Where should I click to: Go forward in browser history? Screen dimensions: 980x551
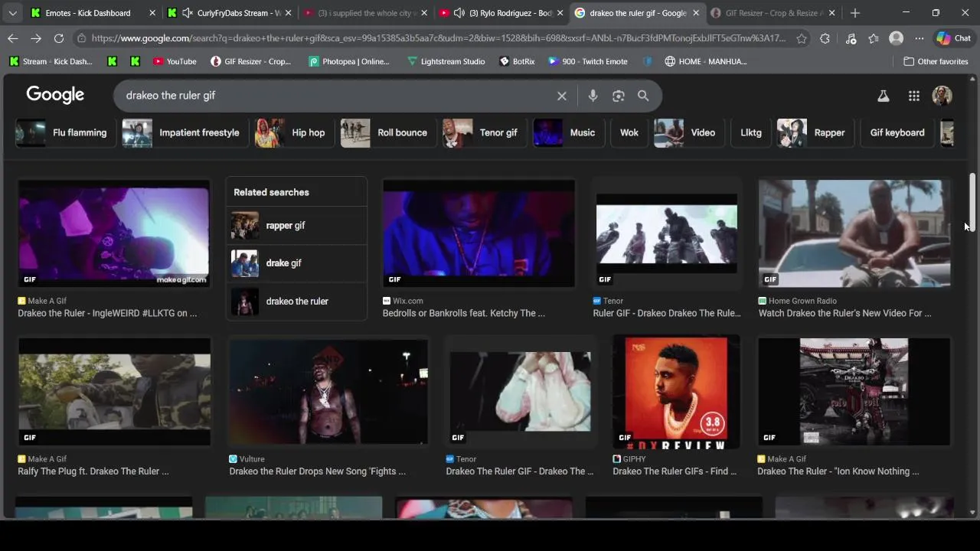[36, 38]
